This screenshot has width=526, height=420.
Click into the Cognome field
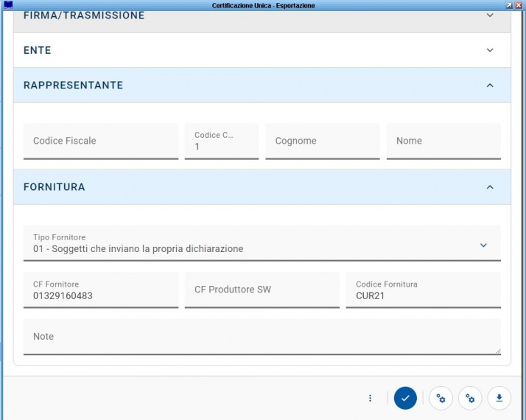point(322,141)
